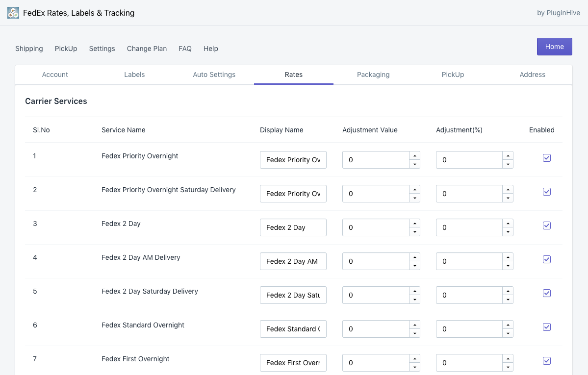The width and height of the screenshot is (588, 375).
Task: Switch to the Packaging tab
Action: (x=373, y=75)
